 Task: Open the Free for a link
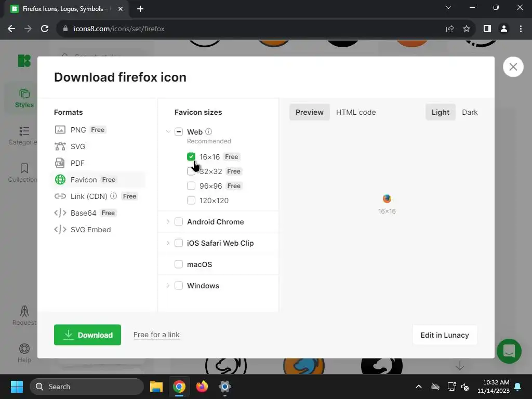[x=156, y=335]
